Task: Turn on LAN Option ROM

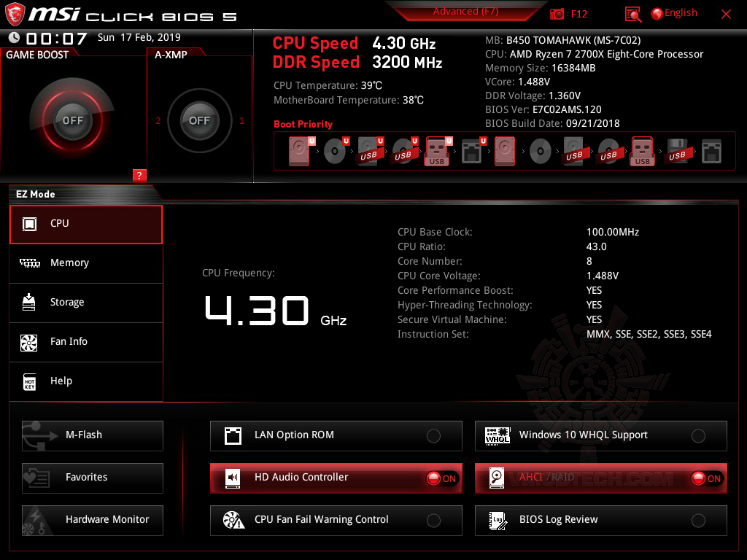Action: pyautogui.click(x=433, y=435)
